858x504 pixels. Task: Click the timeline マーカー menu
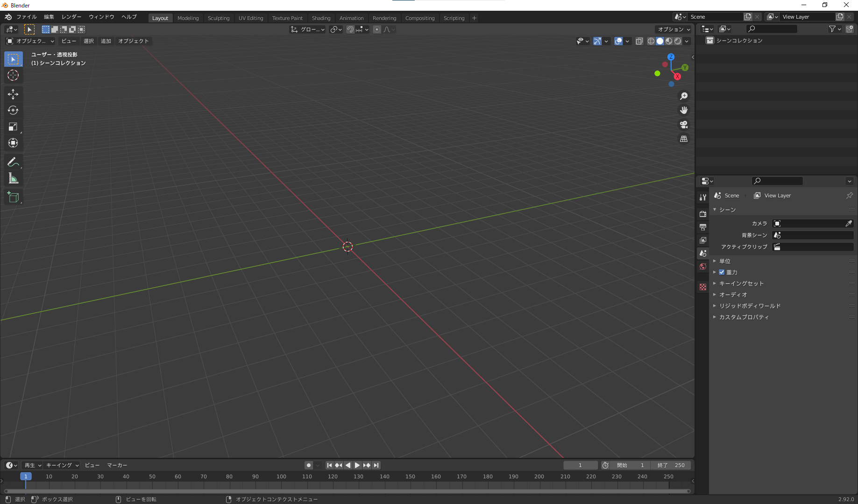click(117, 465)
